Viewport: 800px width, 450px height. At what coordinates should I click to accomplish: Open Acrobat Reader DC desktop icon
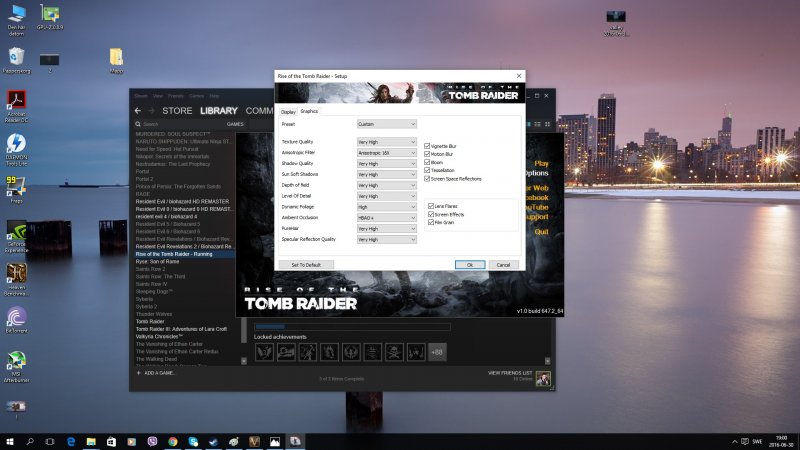16,106
